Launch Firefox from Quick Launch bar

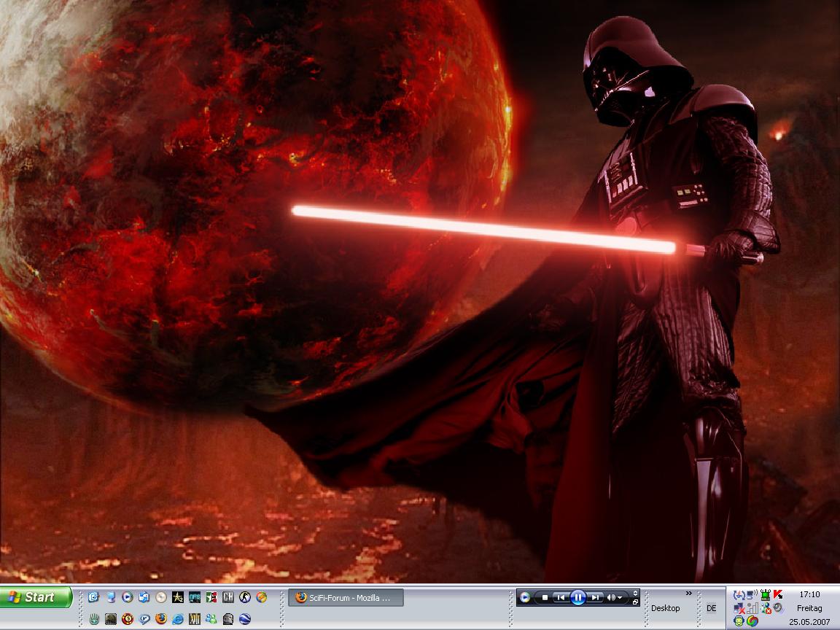click(x=161, y=619)
